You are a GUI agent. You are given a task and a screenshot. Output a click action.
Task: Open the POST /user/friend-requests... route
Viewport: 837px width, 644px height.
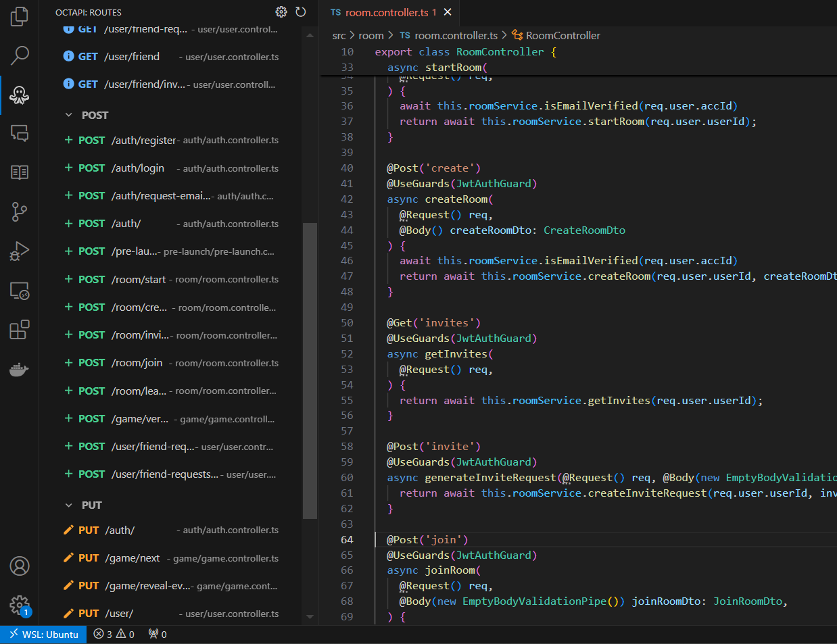coord(170,474)
